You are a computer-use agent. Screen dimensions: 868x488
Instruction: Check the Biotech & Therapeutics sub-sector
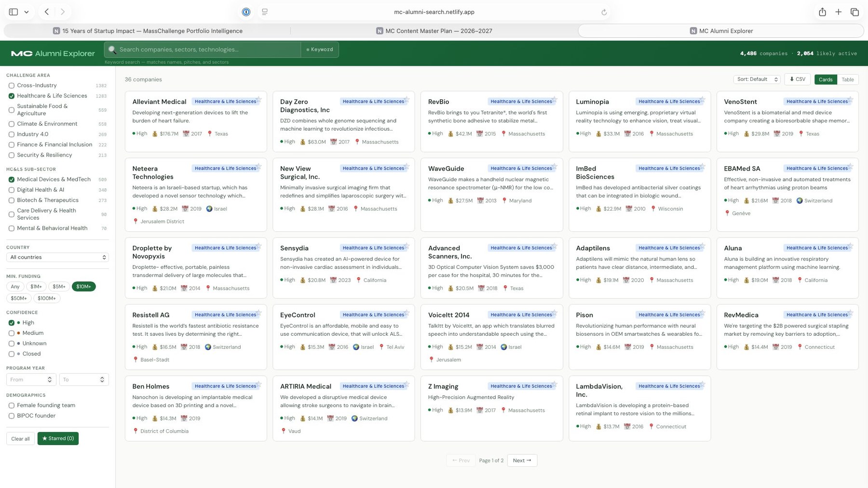pyautogui.click(x=12, y=200)
